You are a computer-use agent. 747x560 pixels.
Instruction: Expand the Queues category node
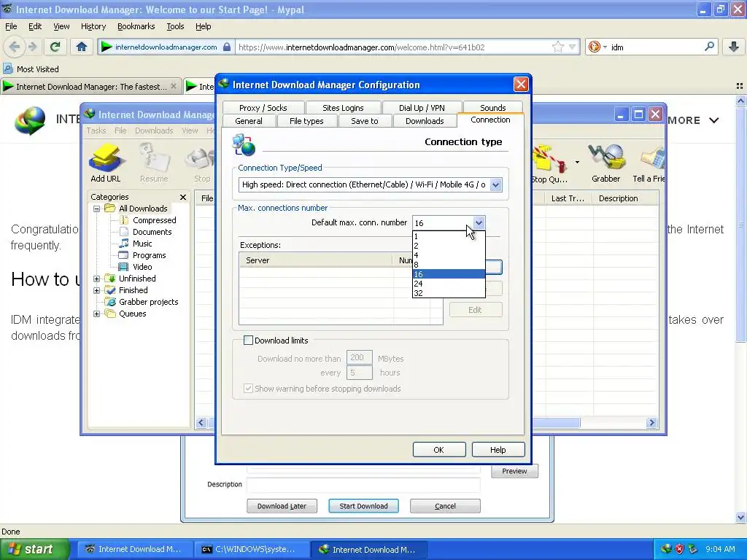pyautogui.click(x=97, y=314)
